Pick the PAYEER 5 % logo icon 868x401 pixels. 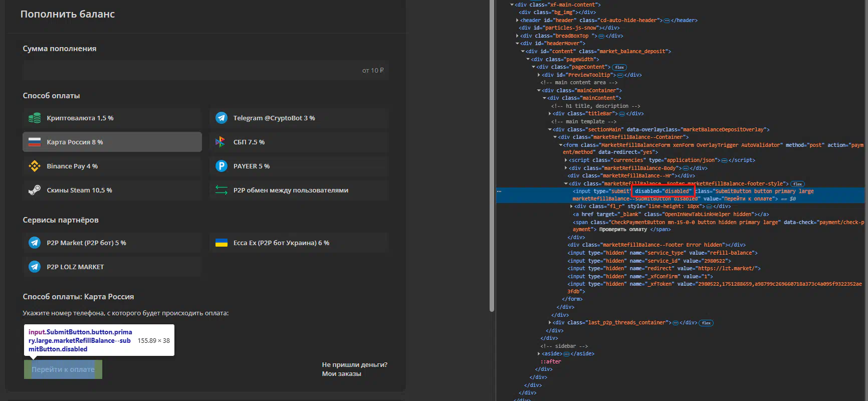pos(222,166)
